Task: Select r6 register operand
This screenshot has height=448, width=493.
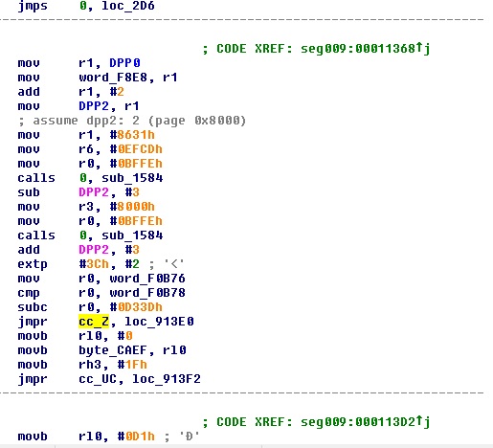Action: [86, 149]
